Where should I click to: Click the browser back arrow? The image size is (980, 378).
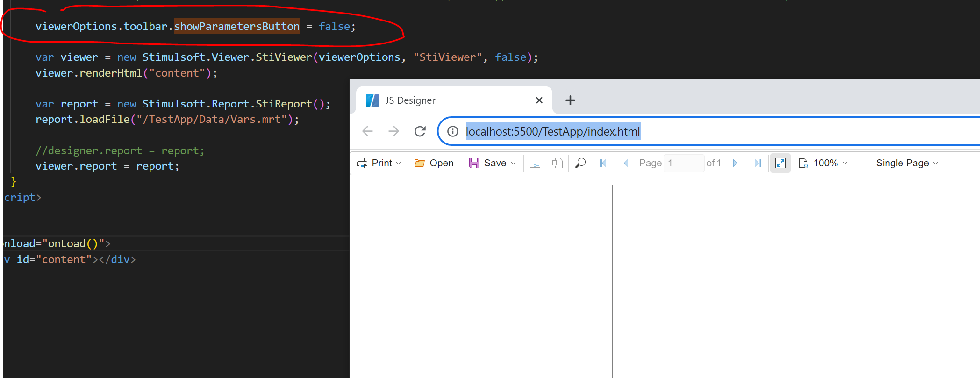click(368, 131)
